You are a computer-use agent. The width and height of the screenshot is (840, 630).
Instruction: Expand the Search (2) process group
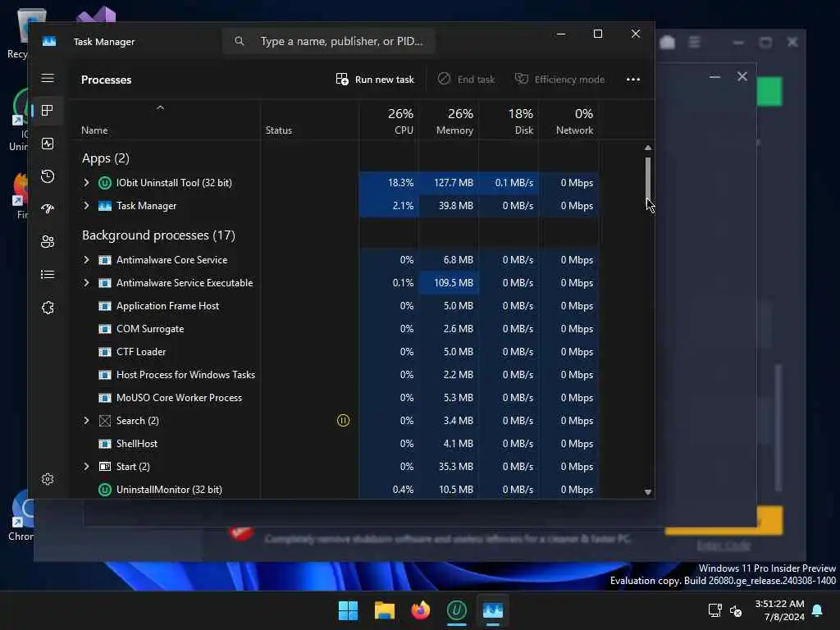coord(86,421)
